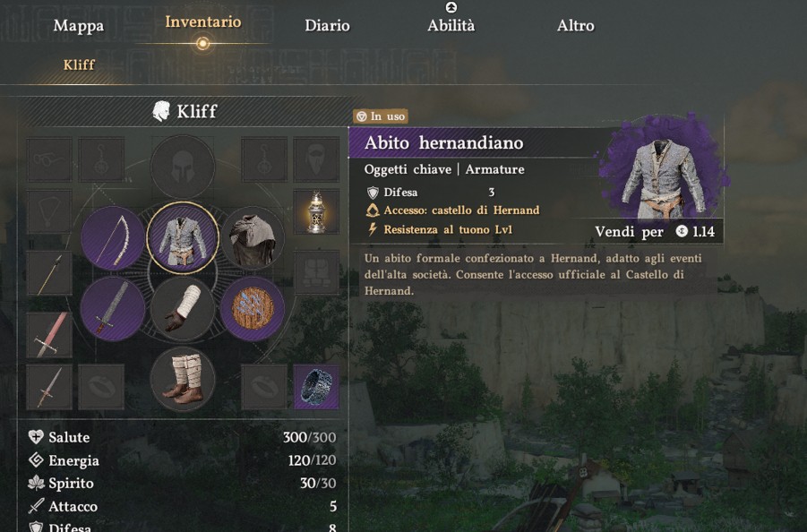Select the equipped sword slot
The width and height of the screenshot is (807, 532).
point(113,309)
